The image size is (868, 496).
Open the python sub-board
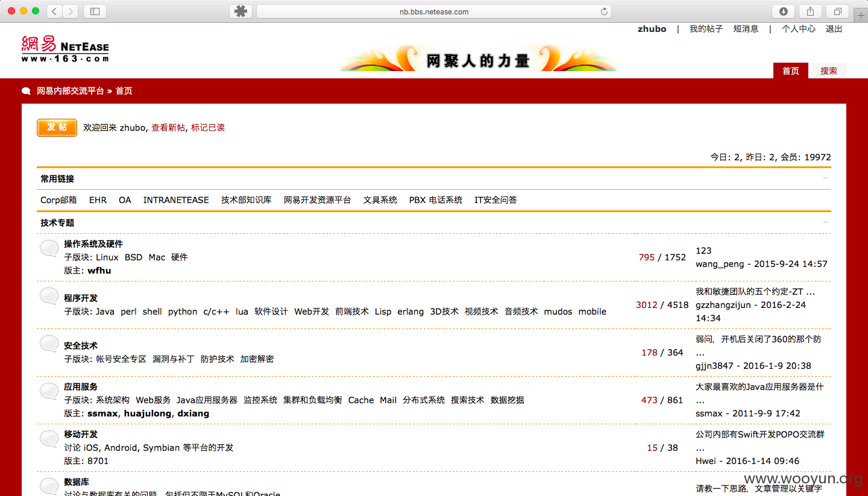pos(183,312)
